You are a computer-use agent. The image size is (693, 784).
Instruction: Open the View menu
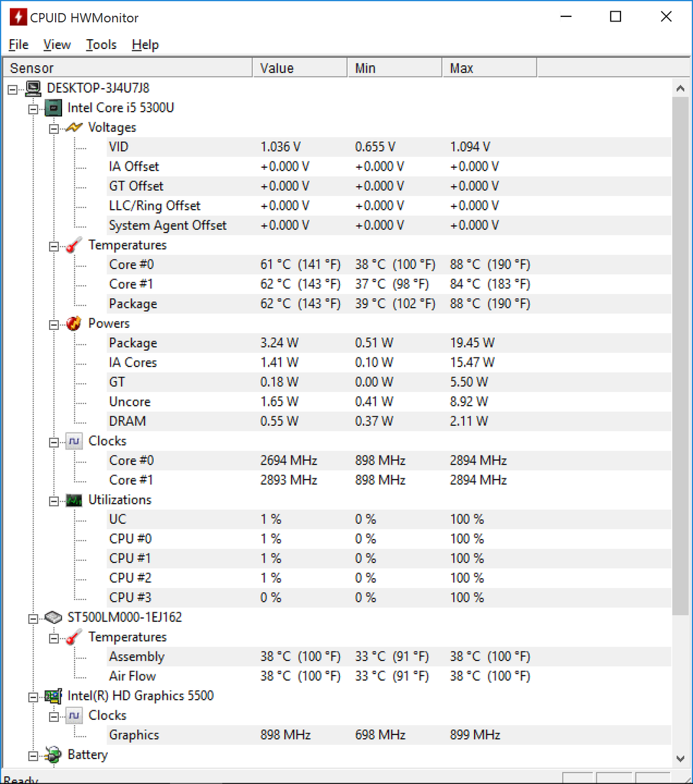pyautogui.click(x=57, y=44)
